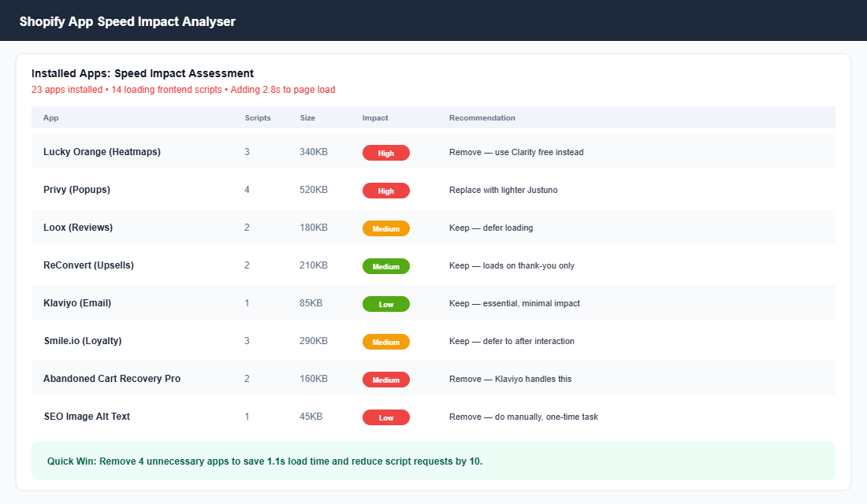Sort by the Size column header
The width and height of the screenshot is (867, 504).
click(x=307, y=117)
